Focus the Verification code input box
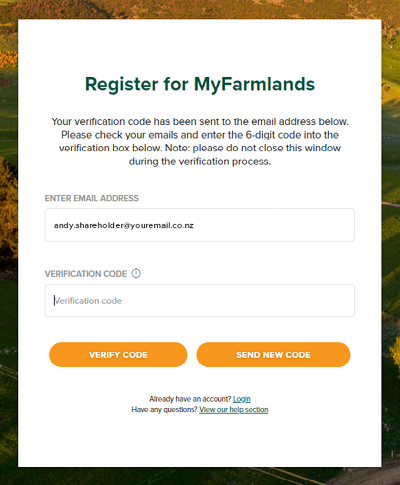The height and width of the screenshot is (485, 400). tap(200, 300)
